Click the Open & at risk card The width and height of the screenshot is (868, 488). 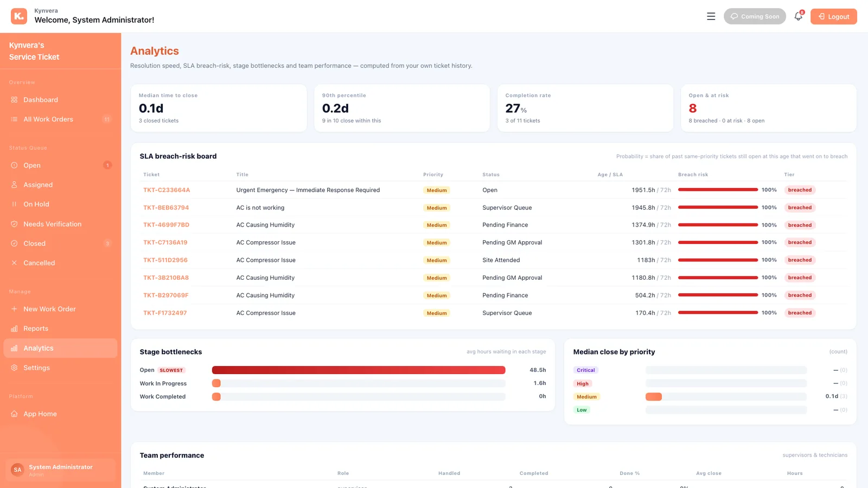coord(769,108)
